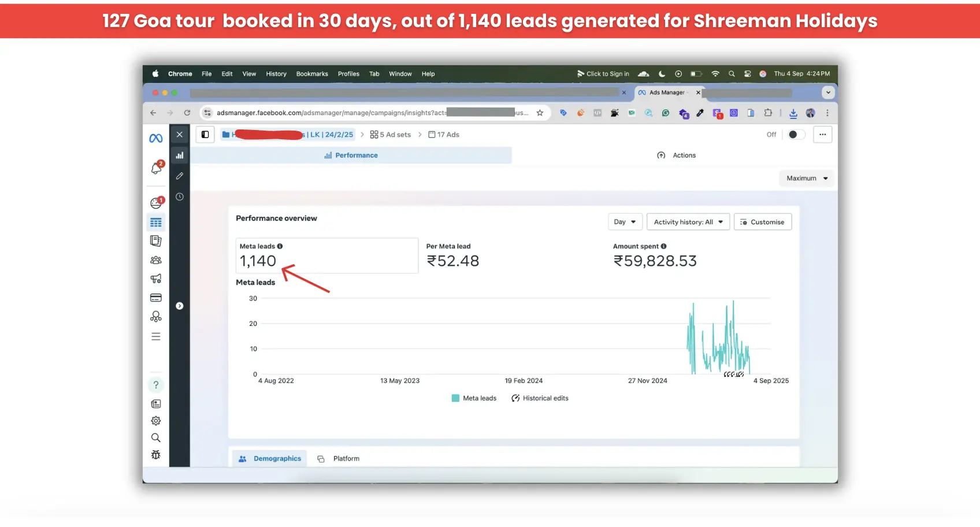Viewport: 980px width, 527px height.
Task: Open the Bookmarks menu in menu bar
Action: tap(312, 74)
